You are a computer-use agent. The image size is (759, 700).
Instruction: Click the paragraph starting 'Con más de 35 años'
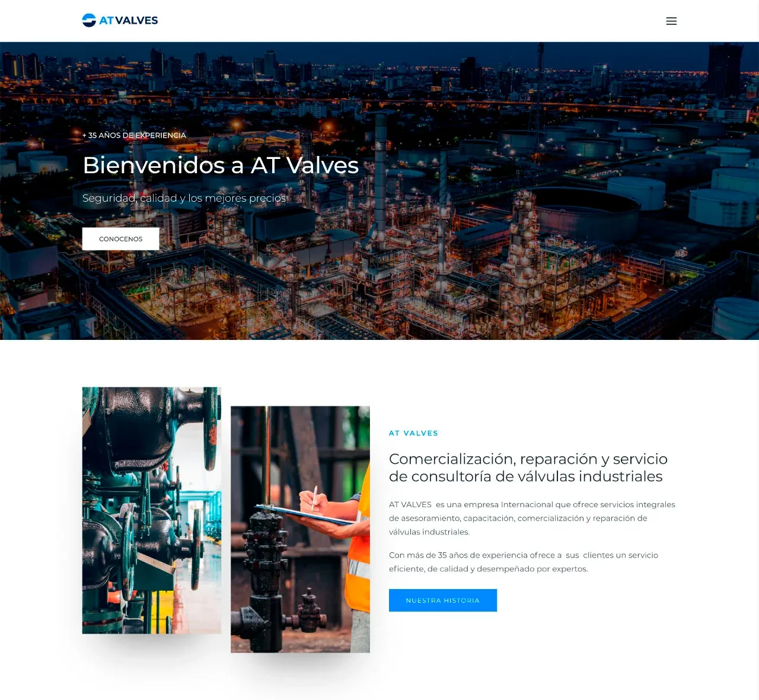click(x=524, y=562)
